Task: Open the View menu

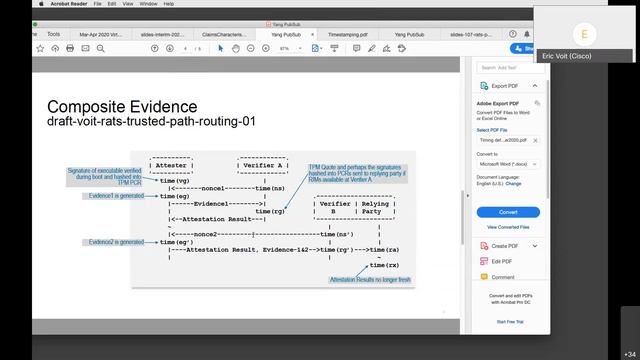Action: 128,4
